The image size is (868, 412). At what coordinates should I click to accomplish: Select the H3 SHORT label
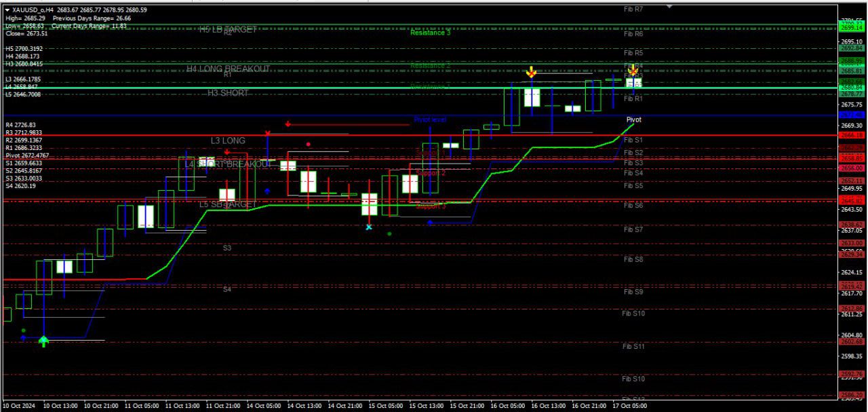228,93
